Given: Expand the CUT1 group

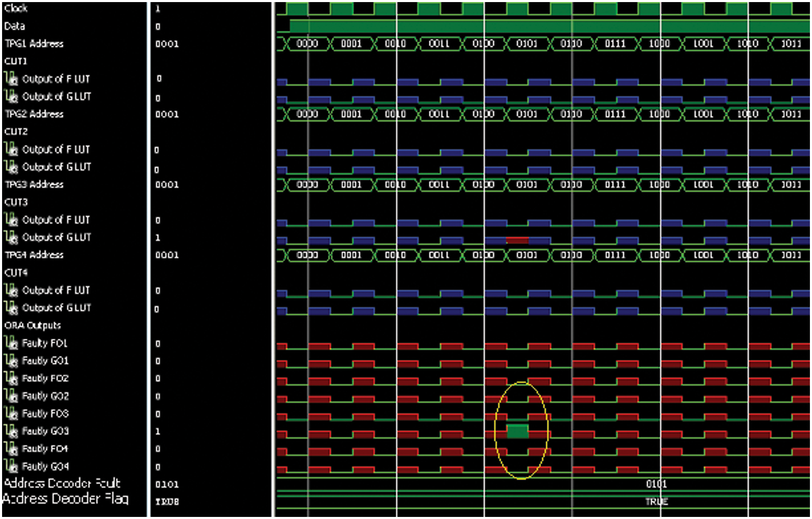Looking at the screenshot, I should (16, 61).
